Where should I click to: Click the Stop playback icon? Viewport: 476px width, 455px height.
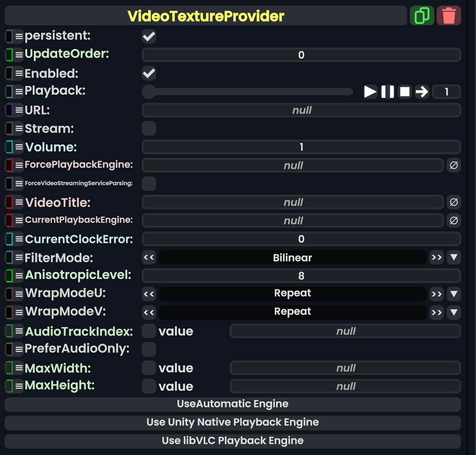[x=405, y=92]
